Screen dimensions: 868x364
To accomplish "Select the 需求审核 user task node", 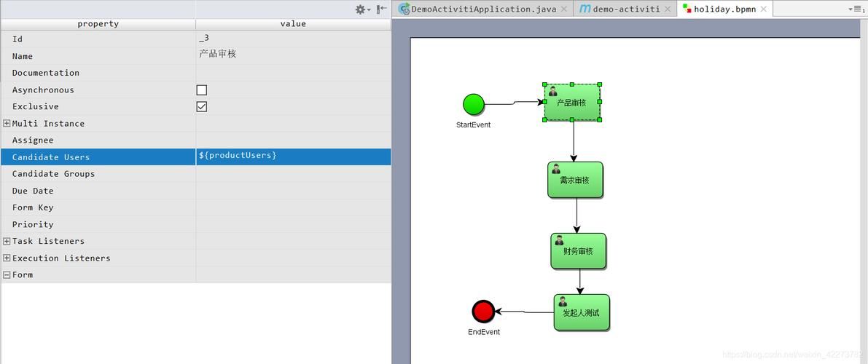I will coord(575,180).
